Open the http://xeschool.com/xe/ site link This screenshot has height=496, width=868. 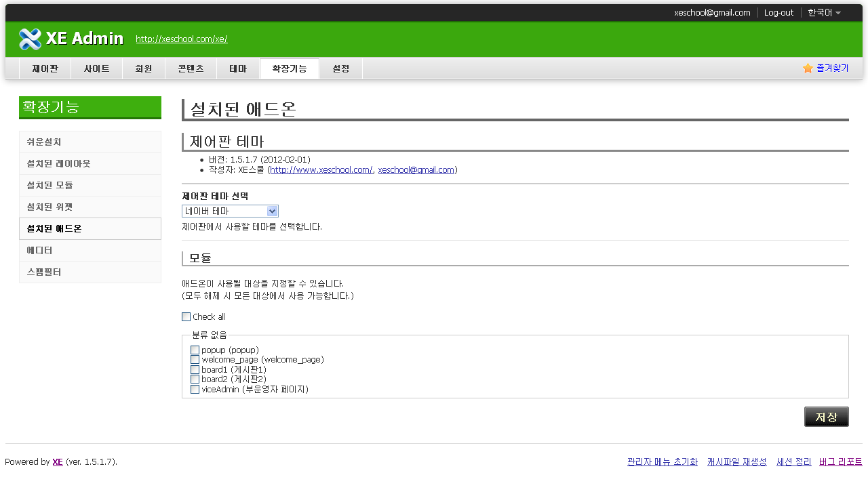[181, 39]
